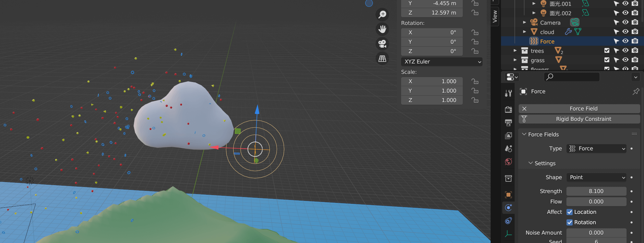Click the properties search field
This screenshot has height=243, width=644.
pos(572,77)
